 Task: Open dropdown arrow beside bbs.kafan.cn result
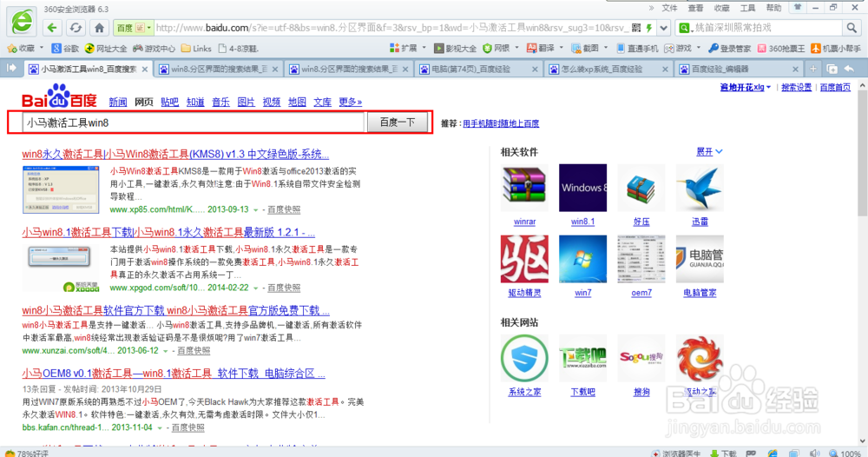coord(160,427)
